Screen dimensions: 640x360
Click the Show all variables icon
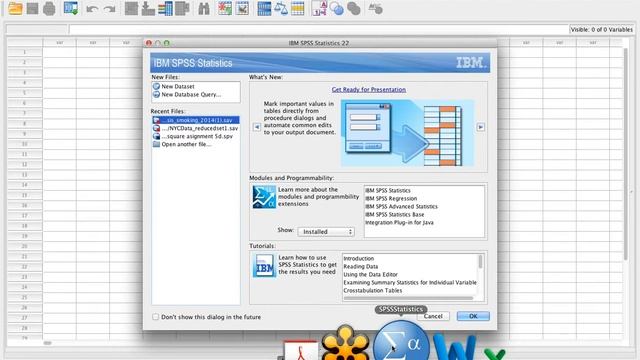354,9
